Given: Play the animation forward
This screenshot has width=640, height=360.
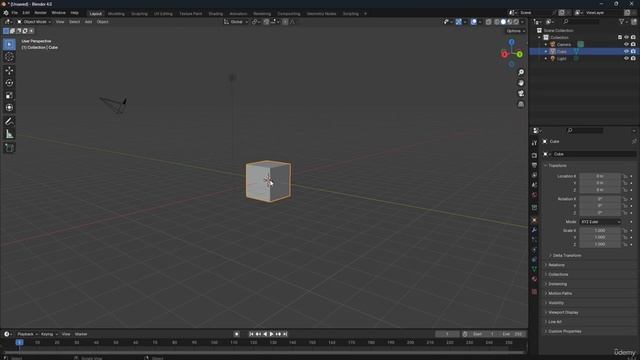Looking at the screenshot, I should point(272,334).
